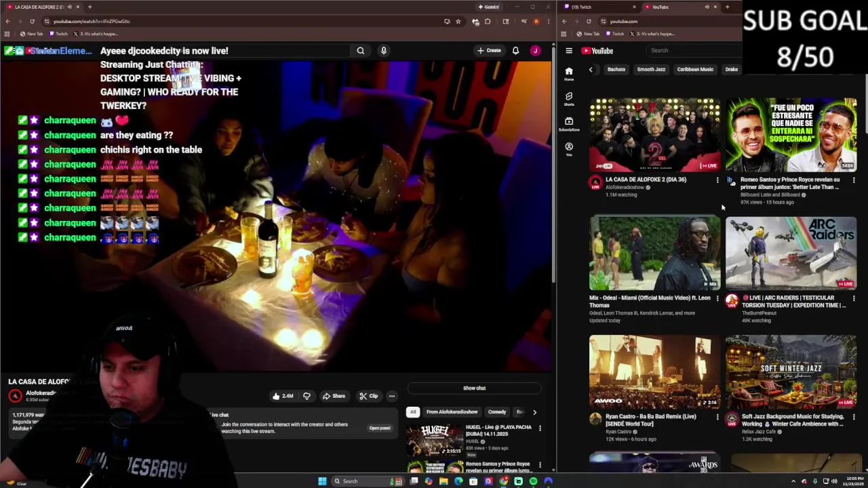The width and height of the screenshot is (868, 488).
Task: Open the LA CASA DE ALOFOKE 2 (DIA 36) thumbnail
Action: point(654,135)
